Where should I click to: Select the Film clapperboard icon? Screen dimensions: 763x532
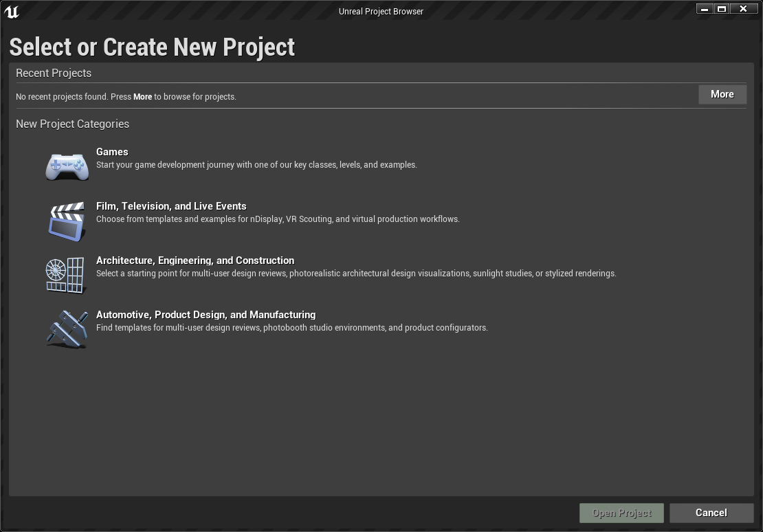[67, 221]
